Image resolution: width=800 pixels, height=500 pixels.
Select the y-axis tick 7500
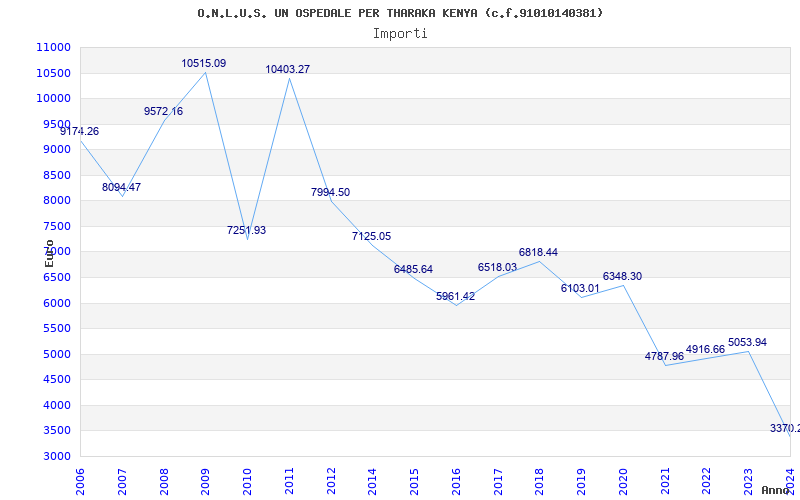pos(57,226)
